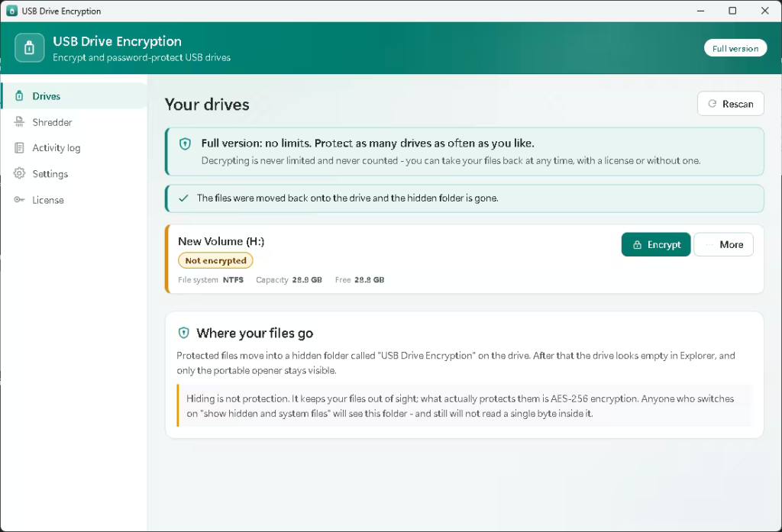Click the Capacity 28.9 GB value

coord(307,279)
